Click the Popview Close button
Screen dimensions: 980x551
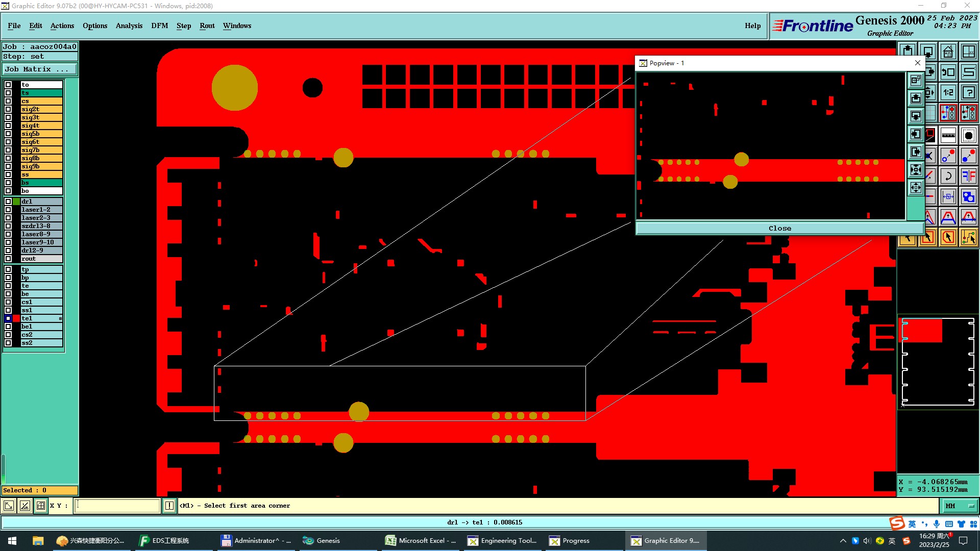[779, 228]
